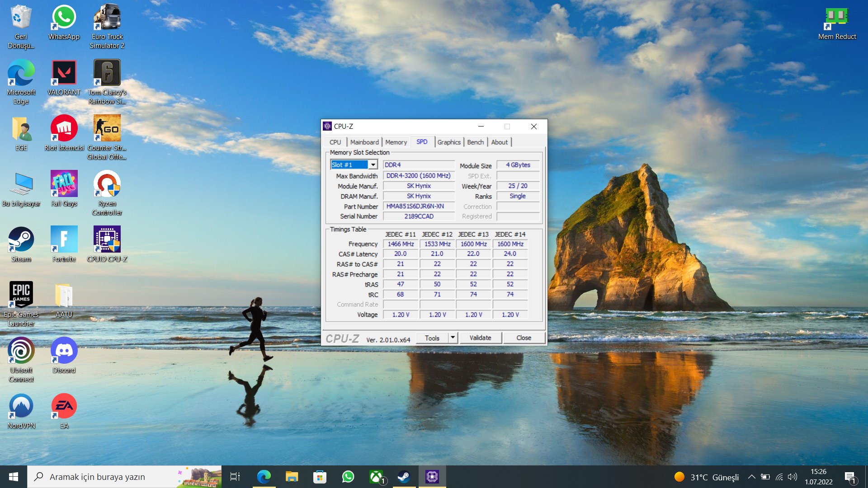Image resolution: width=868 pixels, height=488 pixels.
Task: Switch to the Graphics tab
Action: pos(449,142)
